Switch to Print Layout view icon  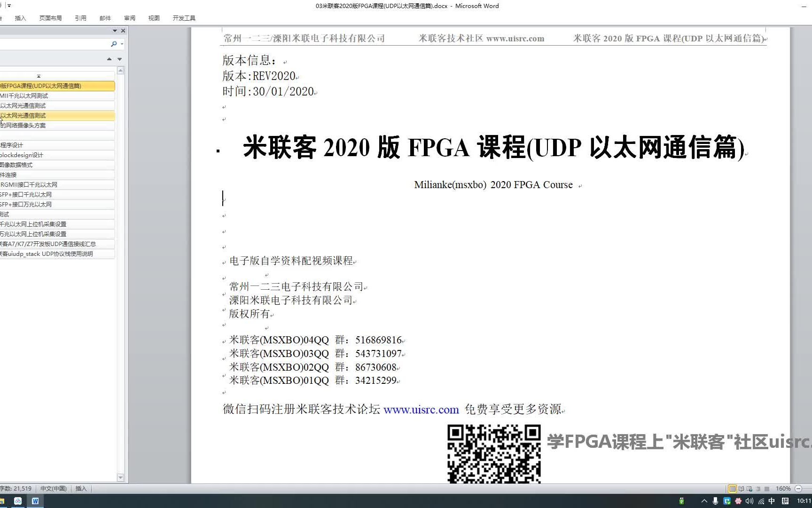[x=732, y=489]
